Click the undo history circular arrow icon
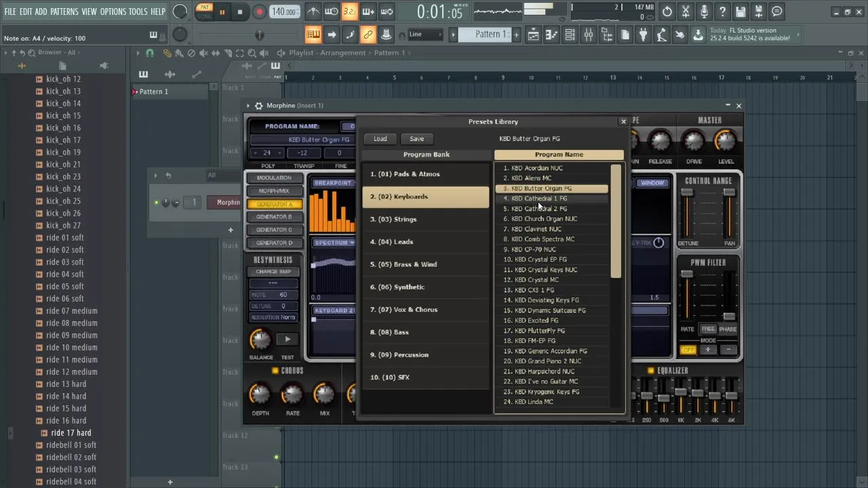Viewport: 868px width, 488px height. point(667,12)
